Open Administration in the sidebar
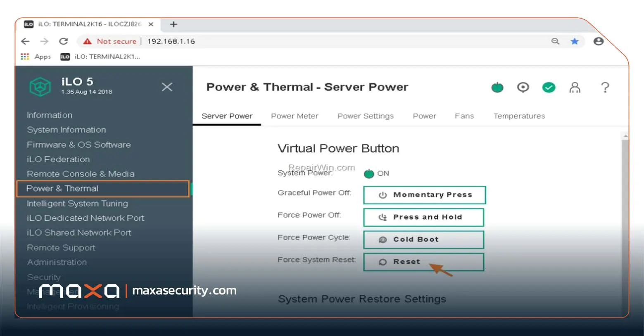Image resolution: width=644 pixels, height=336 pixels. [57, 262]
